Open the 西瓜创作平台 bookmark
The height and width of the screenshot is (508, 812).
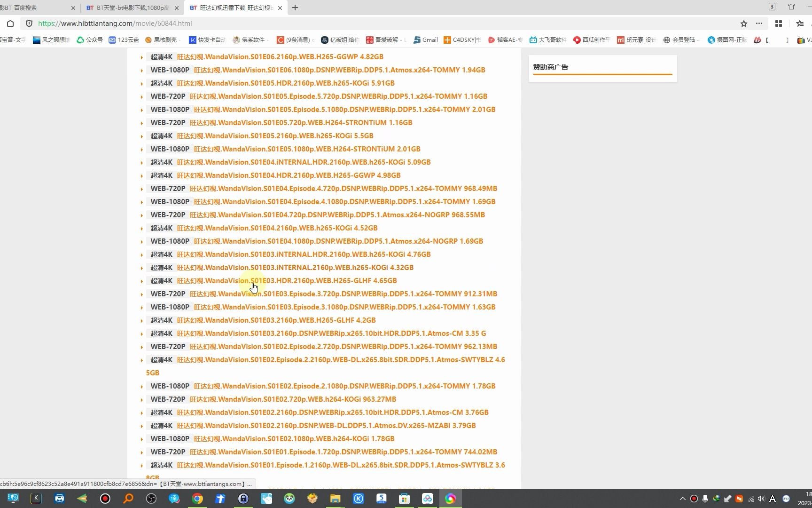point(592,40)
